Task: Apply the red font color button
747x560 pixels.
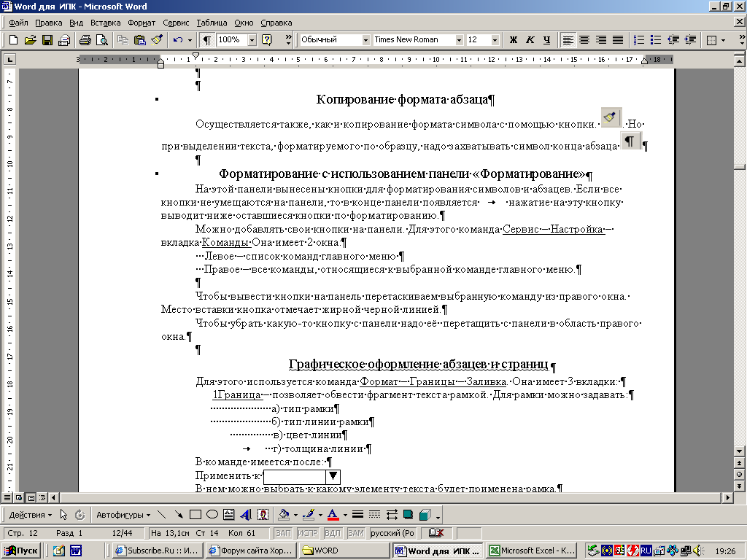Action: 333,515
